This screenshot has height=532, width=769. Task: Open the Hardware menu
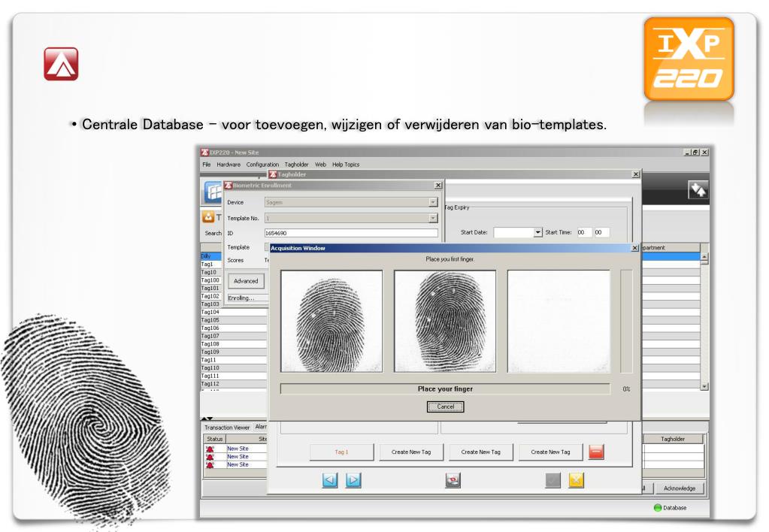coord(229,165)
